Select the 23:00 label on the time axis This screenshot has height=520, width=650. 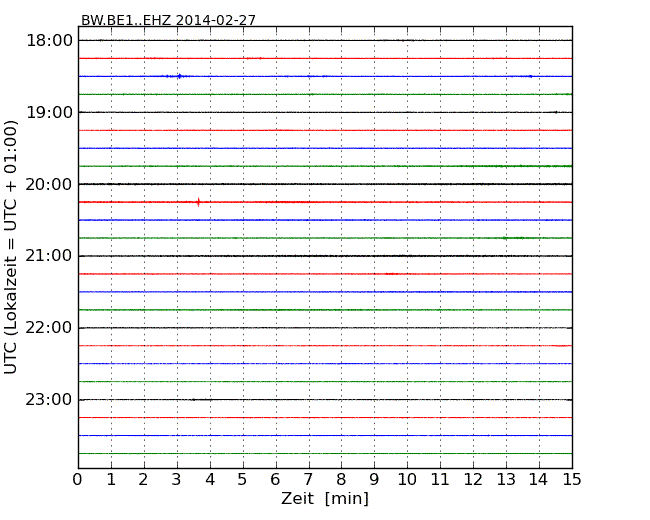(x=49, y=400)
